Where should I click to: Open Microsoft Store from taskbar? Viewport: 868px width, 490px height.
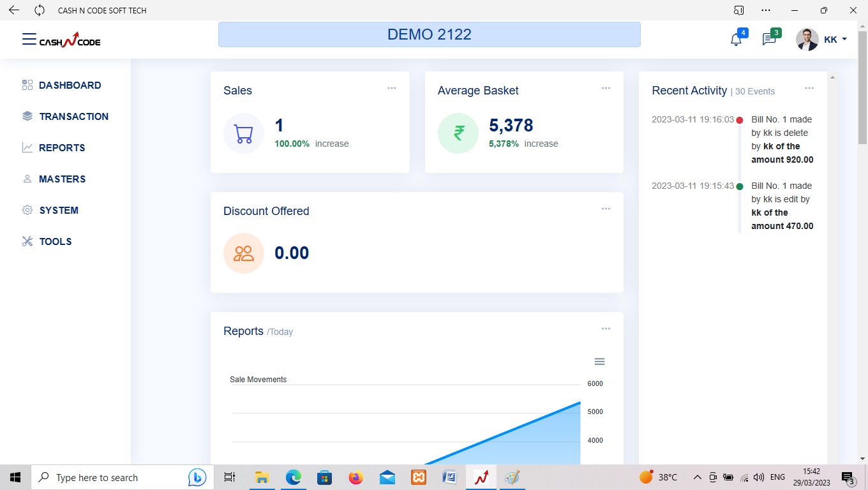point(324,477)
